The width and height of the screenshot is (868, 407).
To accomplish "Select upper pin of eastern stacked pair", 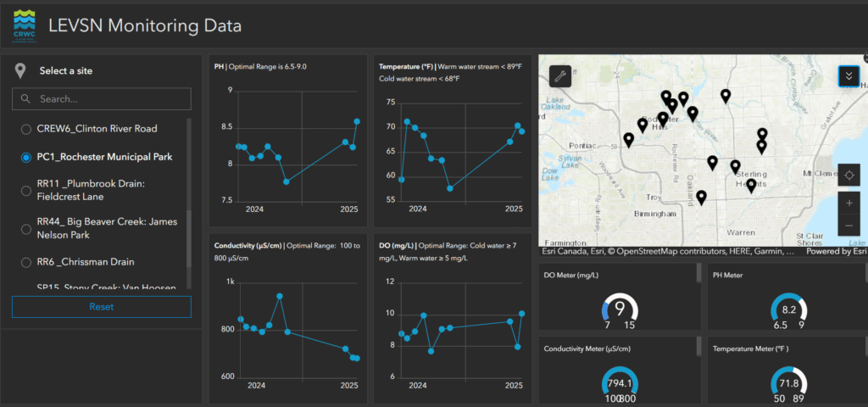I will click(762, 135).
